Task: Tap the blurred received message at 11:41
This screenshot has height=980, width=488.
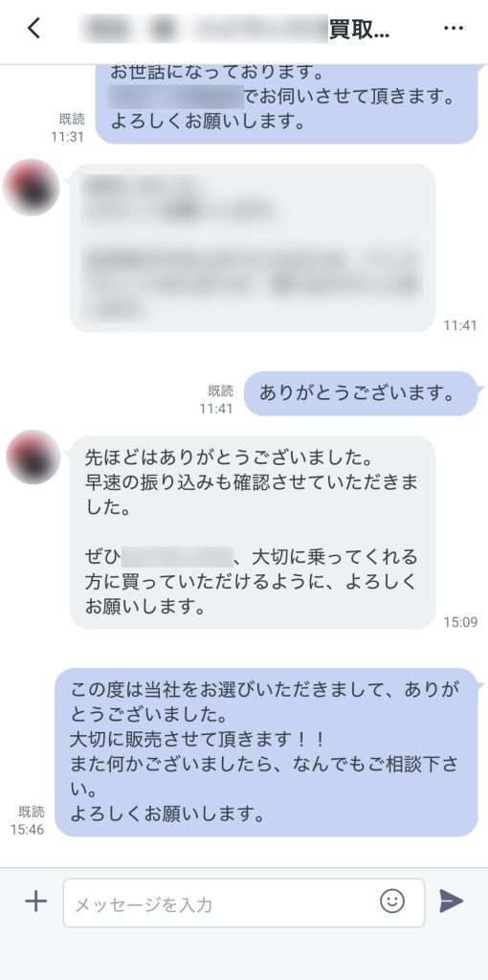Action: [x=253, y=248]
